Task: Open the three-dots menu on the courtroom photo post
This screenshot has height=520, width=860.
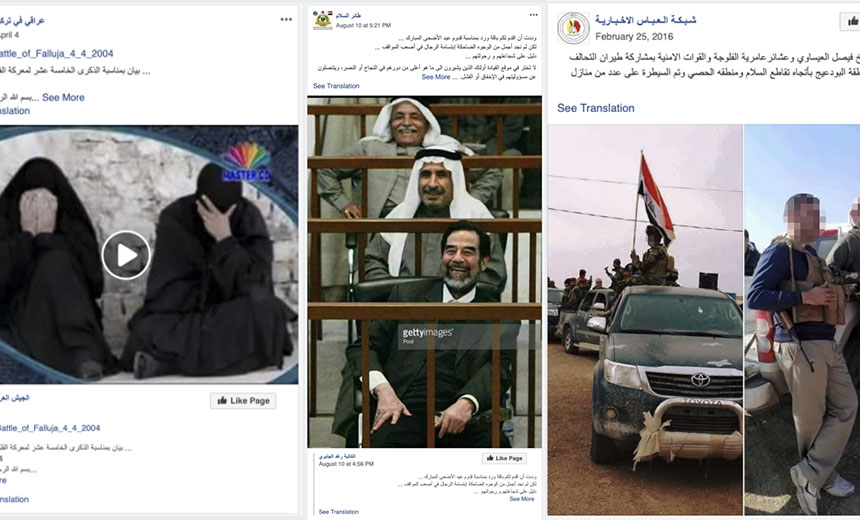Action: (x=533, y=15)
